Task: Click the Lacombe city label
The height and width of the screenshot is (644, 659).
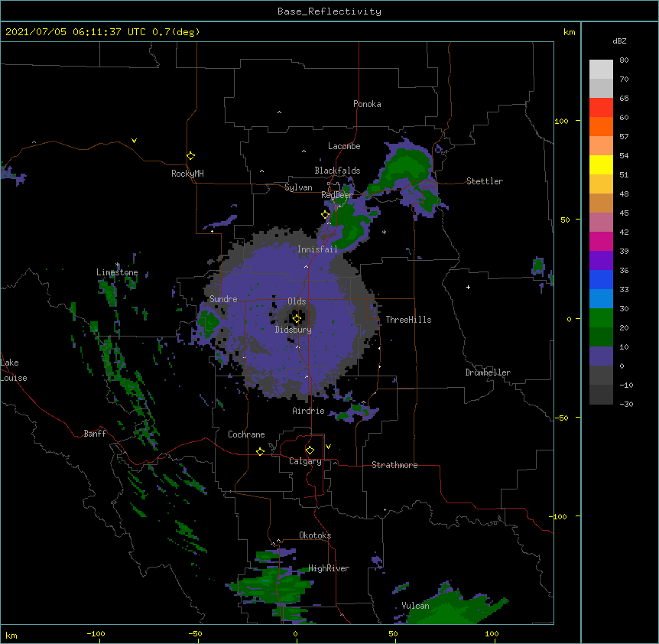Action: pos(344,146)
